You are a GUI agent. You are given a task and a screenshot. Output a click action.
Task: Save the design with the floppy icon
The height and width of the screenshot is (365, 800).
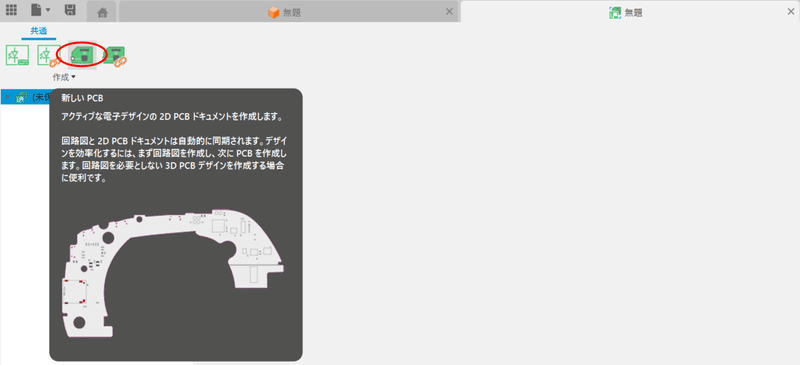[x=70, y=10]
